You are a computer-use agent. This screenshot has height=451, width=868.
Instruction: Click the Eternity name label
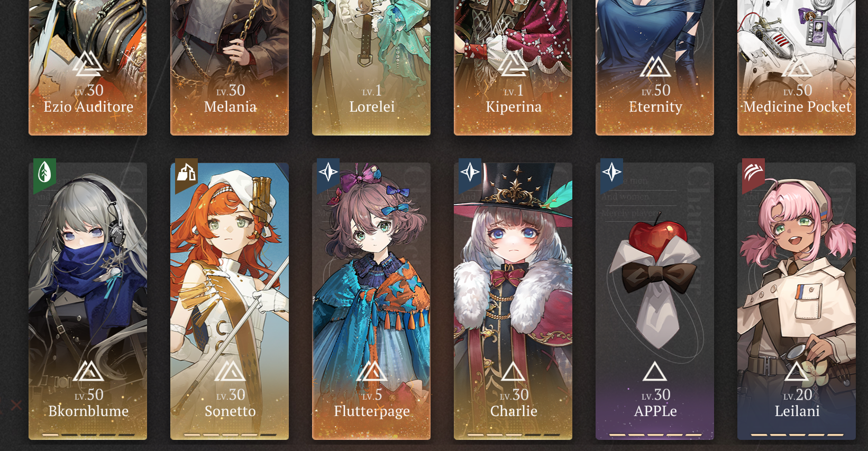[655, 107]
